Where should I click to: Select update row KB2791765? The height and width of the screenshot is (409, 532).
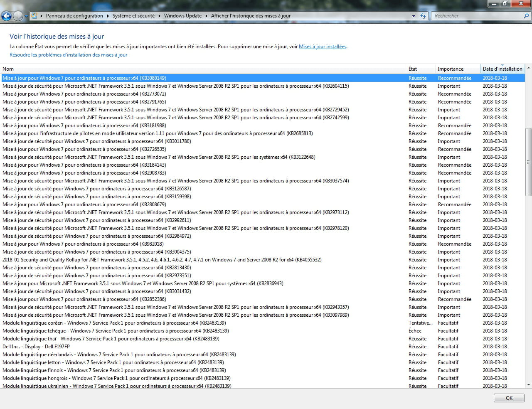[263, 102]
